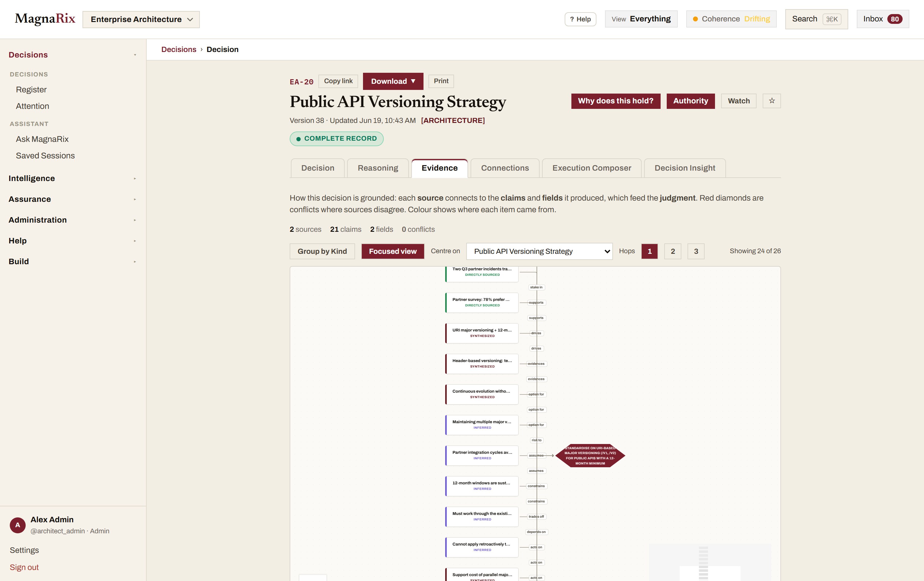Star this decision as favorite
This screenshot has width=924, height=581.
tap(771, 101)
